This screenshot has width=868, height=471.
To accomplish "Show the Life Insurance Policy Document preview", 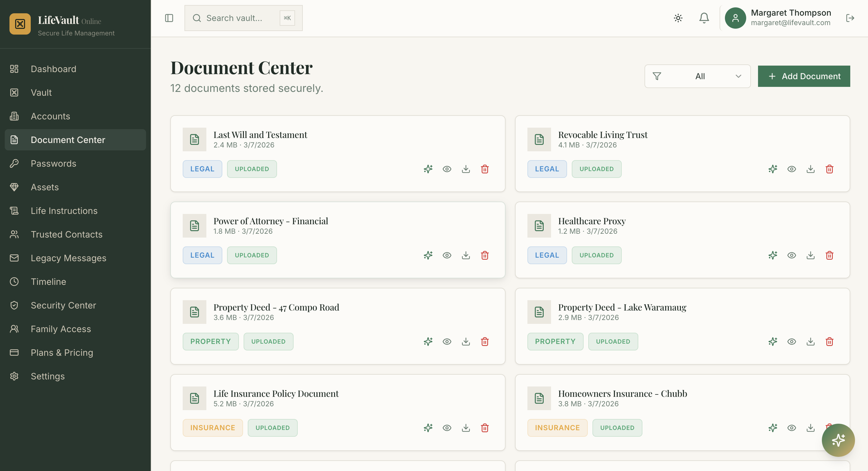I will point(447,428).
